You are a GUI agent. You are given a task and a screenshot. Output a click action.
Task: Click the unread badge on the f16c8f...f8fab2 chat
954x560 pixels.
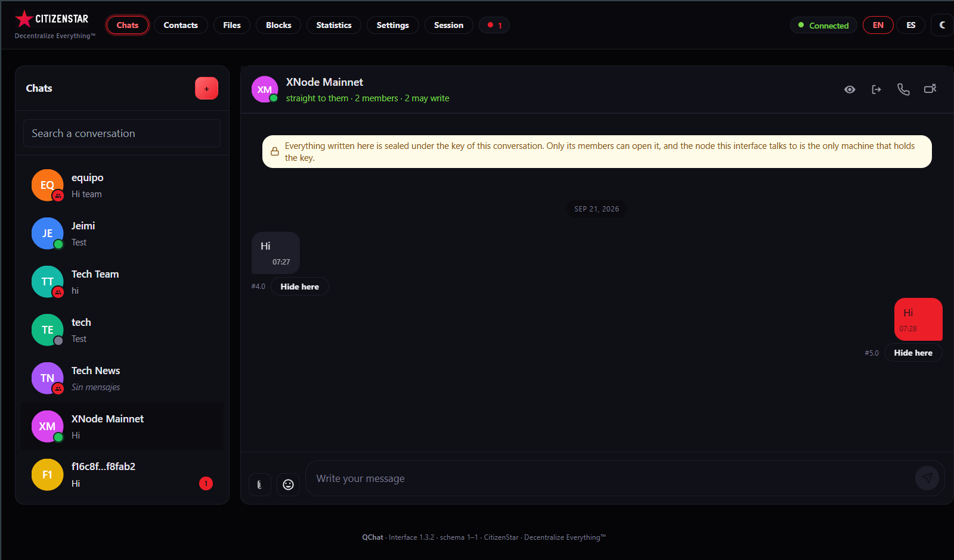click(x=206, y=483)
